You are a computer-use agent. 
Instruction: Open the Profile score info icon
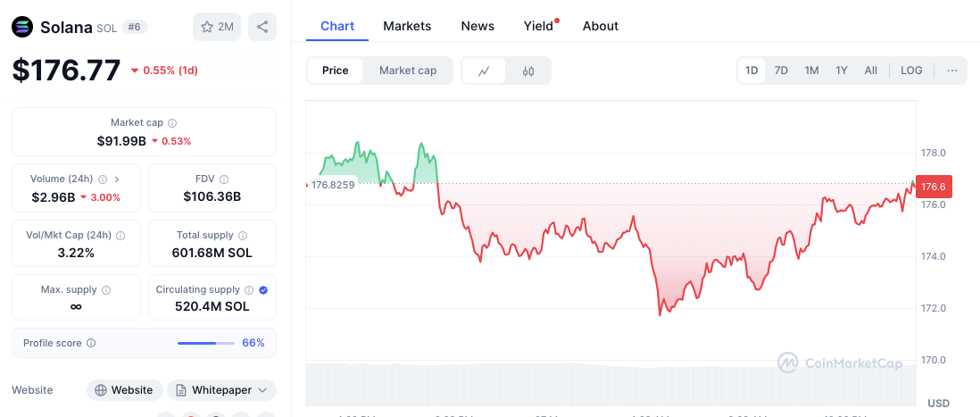click(x=91, y=343)
